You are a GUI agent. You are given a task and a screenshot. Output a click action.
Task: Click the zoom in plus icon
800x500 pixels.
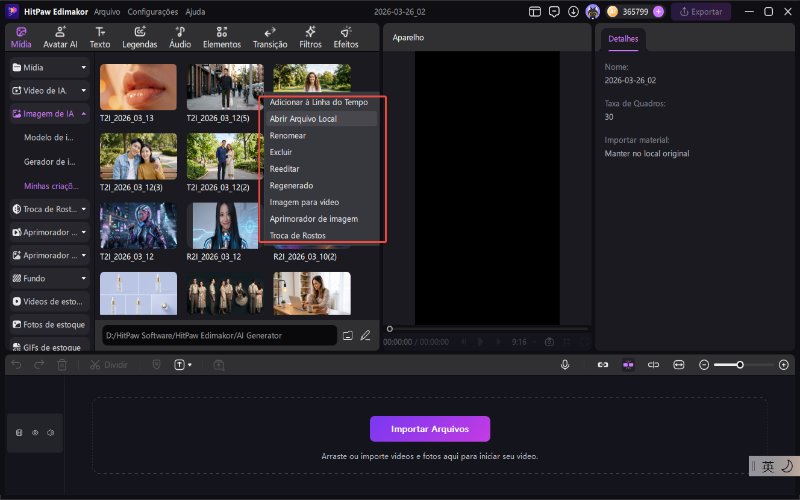coord(783,365)
